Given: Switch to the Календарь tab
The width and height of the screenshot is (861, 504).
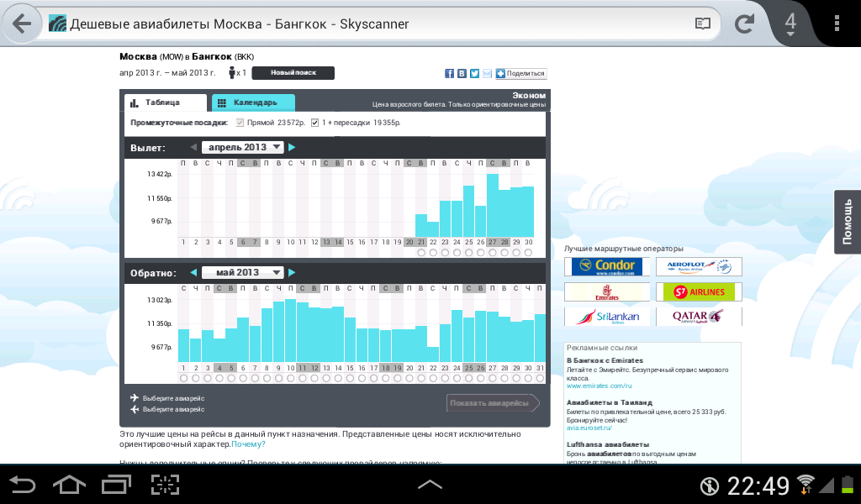Looking at the screenshot, I should [x=254, y=102].
